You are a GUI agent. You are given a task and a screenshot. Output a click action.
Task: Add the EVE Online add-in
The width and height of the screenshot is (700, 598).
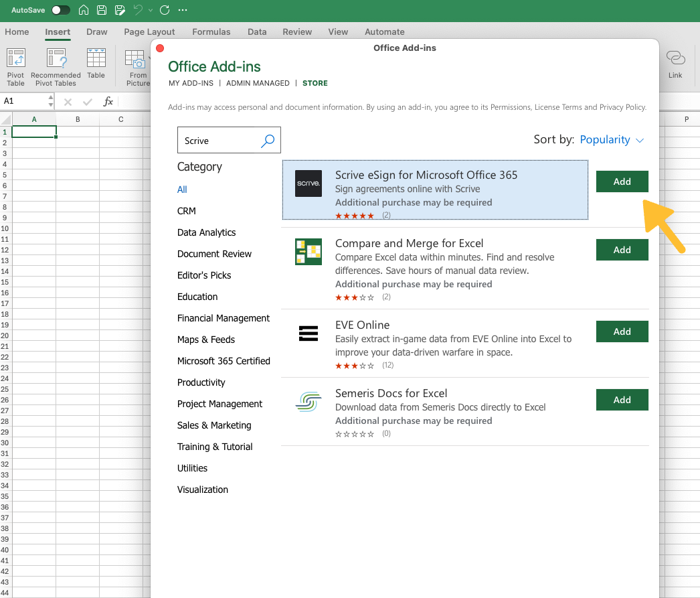(622, 331)
